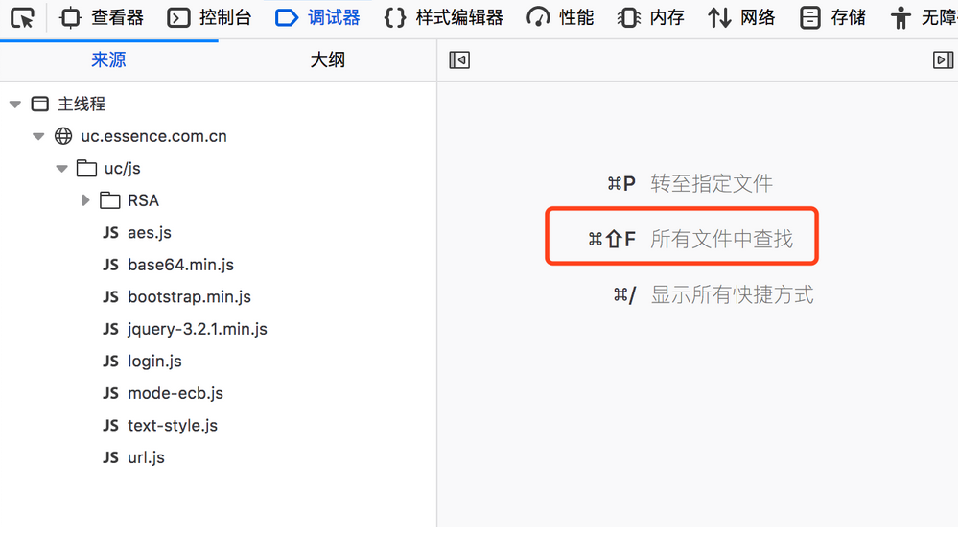959x560 pixels.
Task: Collapse the uc/js folder
Action: [x=61, y=167]
